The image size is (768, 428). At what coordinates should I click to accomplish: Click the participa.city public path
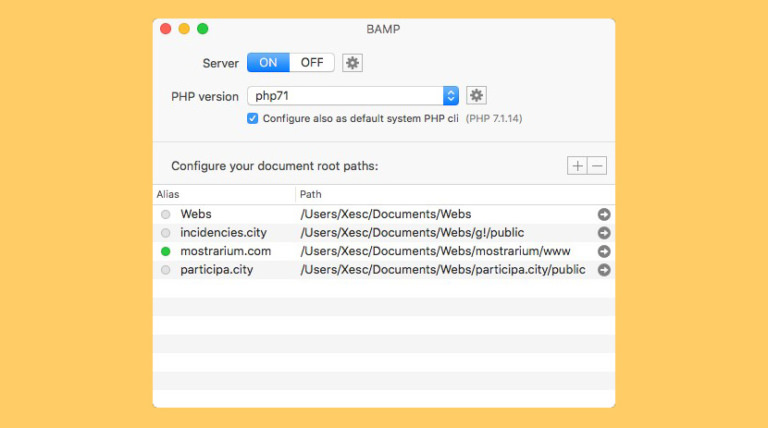click(x=443, y=270)
